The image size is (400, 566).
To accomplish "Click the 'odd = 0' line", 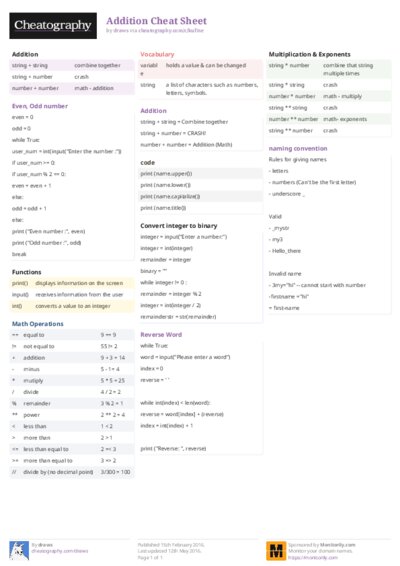I will click(x=21, y=129).
